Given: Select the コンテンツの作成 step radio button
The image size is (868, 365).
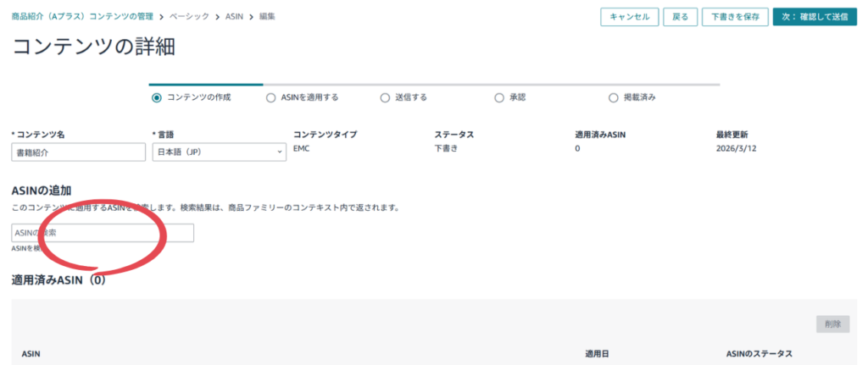Looking at the screenshot, I should point(156,97).
